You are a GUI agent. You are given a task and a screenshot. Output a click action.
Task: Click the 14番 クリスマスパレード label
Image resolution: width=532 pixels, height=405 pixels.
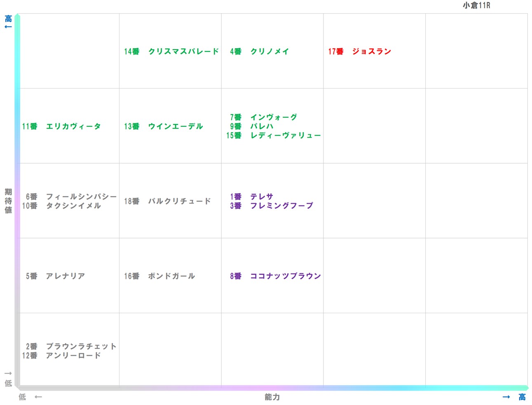click(x=171, y=52)
